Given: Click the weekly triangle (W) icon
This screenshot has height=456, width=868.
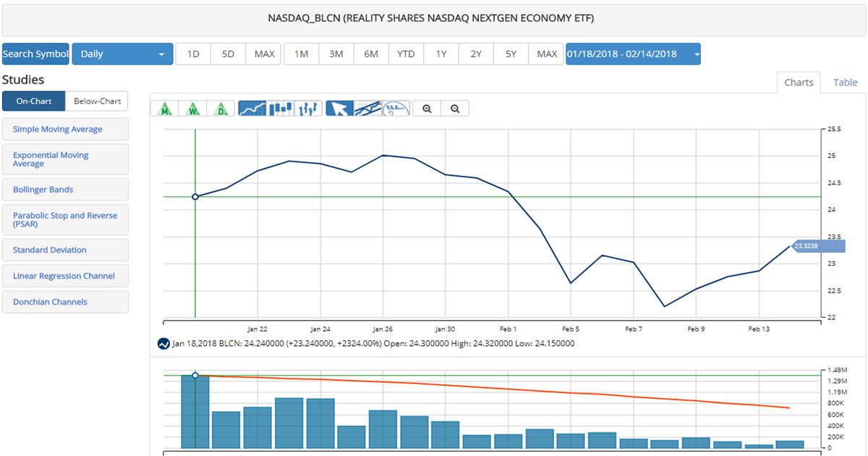Looking at the screenshot, I should (193, 109).
